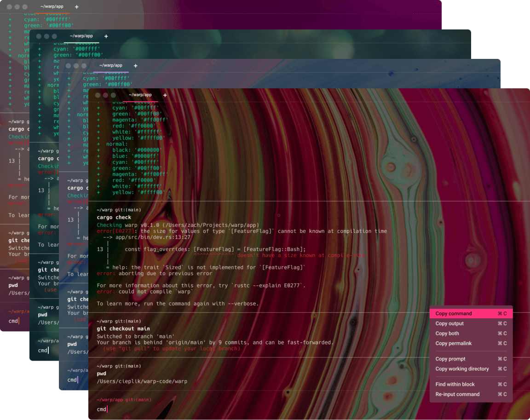
Task: Click the yellow minimize traffic light button
Action: 105,95
